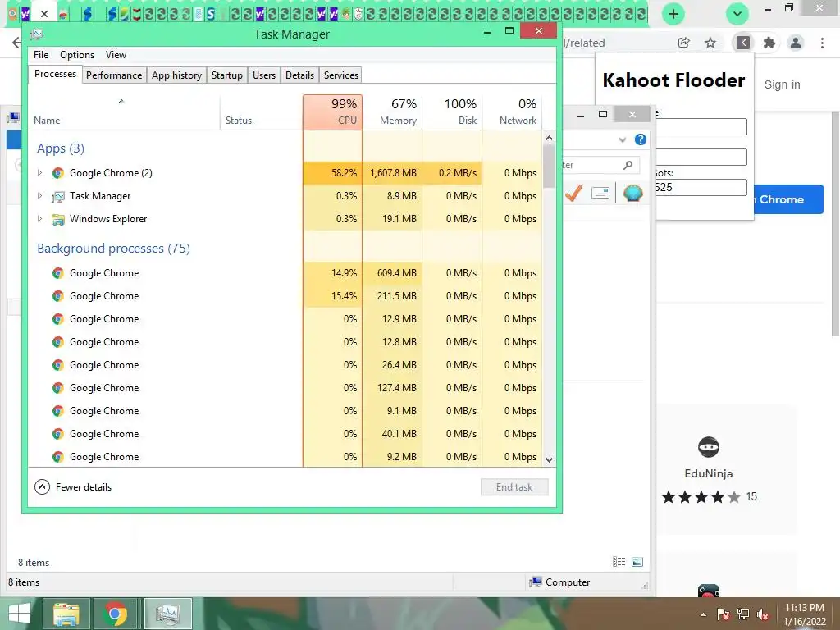Open the Chrome profile avatar menu
Screen dimensions: 840x630
tap(796, 43)
